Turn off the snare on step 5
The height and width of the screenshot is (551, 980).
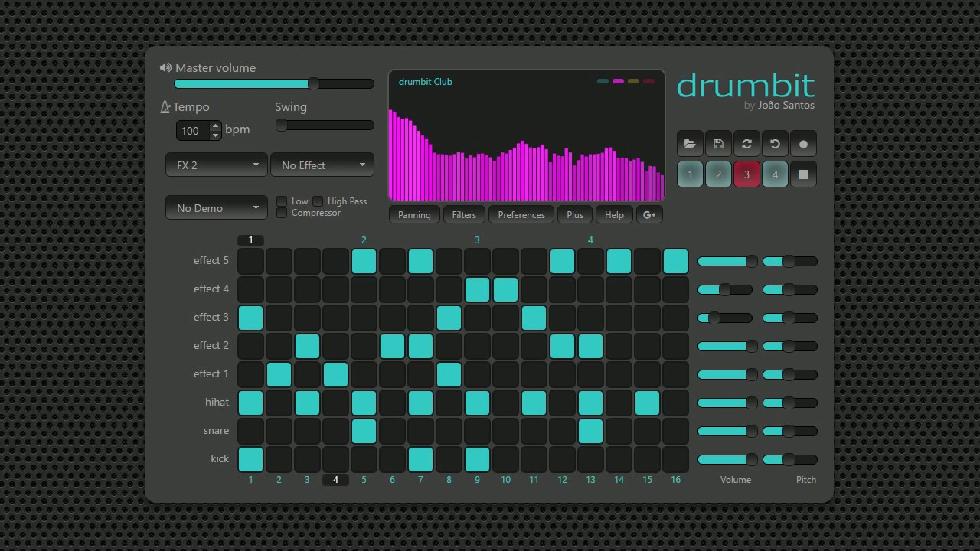tap(364, 431)
